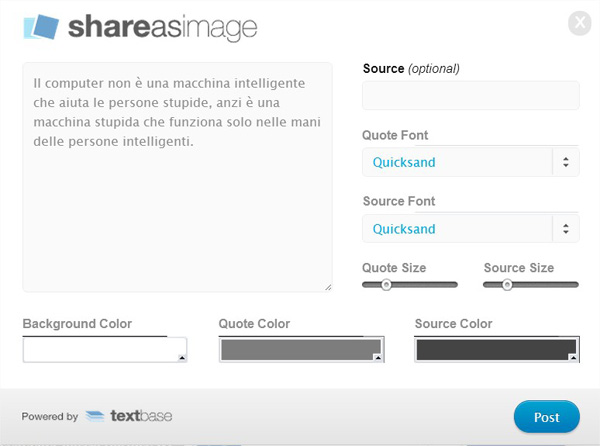Close the dialog with the X button
Screen dimensions: 600x446
coord(580,23)
